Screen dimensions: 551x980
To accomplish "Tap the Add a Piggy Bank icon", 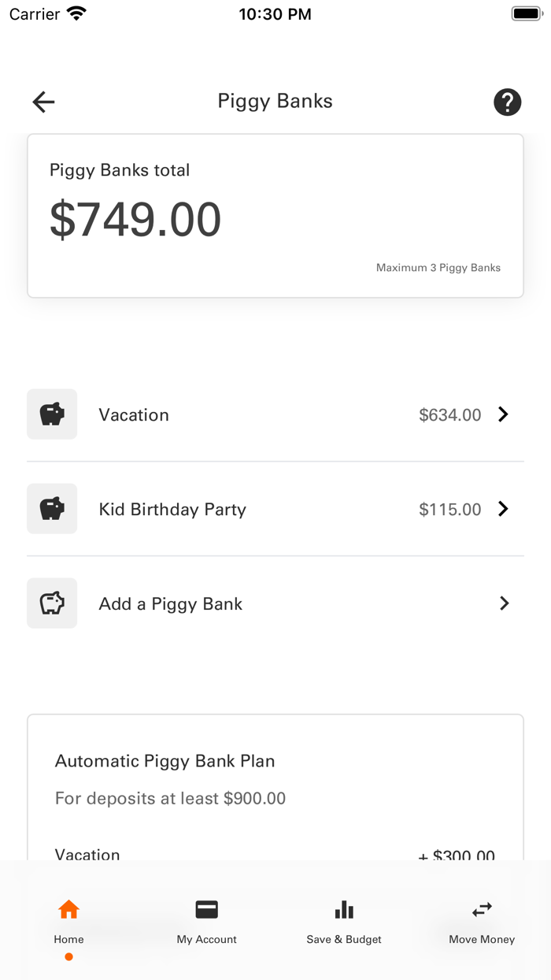I will point(51,603).
